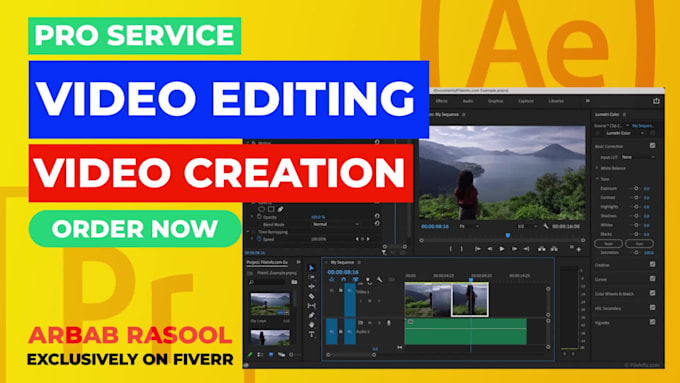Reset the Opacity parameter
This screenshot has width=680, height=383.
[x=377, y=216]
